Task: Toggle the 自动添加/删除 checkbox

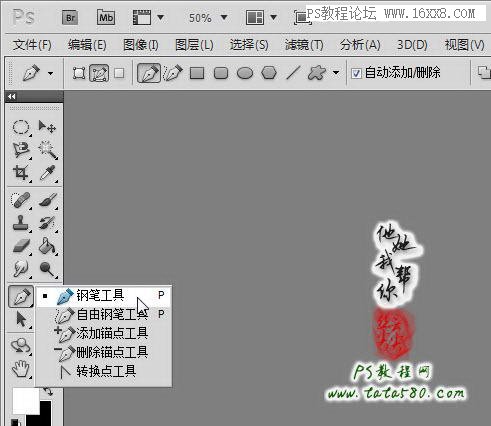Action: (356, 73)
